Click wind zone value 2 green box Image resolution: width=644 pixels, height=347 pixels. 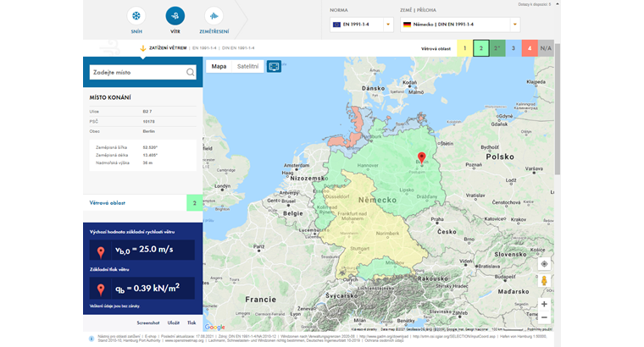pyautogui.click(x=195, y=202)
